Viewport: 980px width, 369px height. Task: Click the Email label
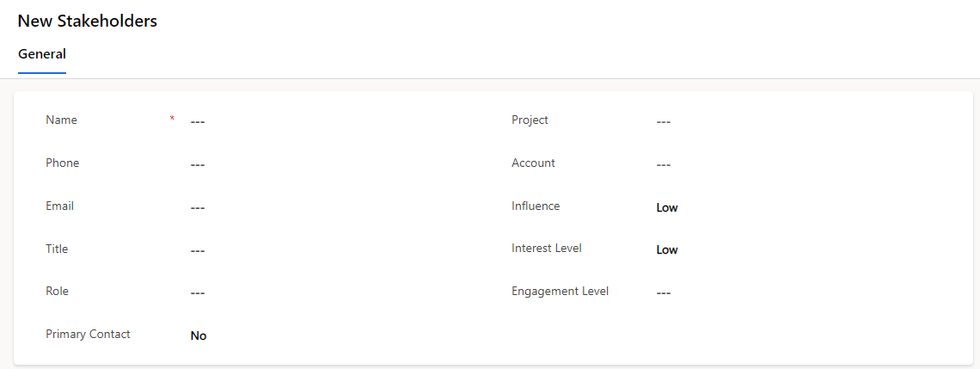[x=60, y=206]
